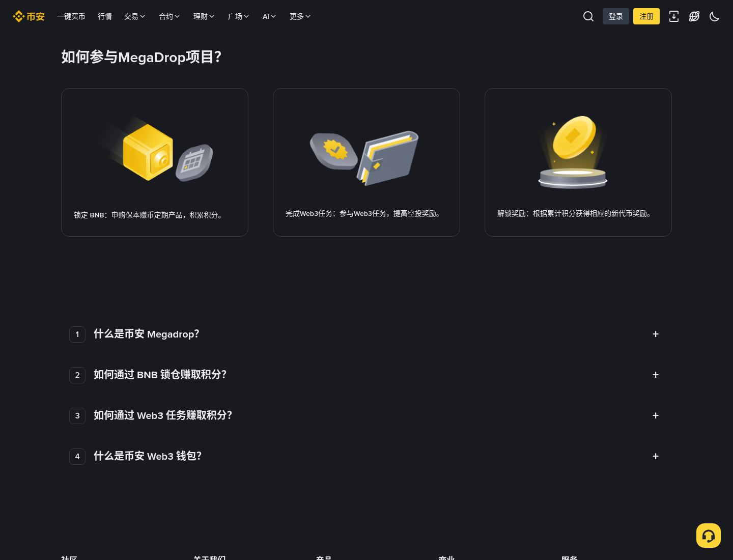Open the 合约 dropdown menu
The image size is (733, 560).
tap(170, 16)
